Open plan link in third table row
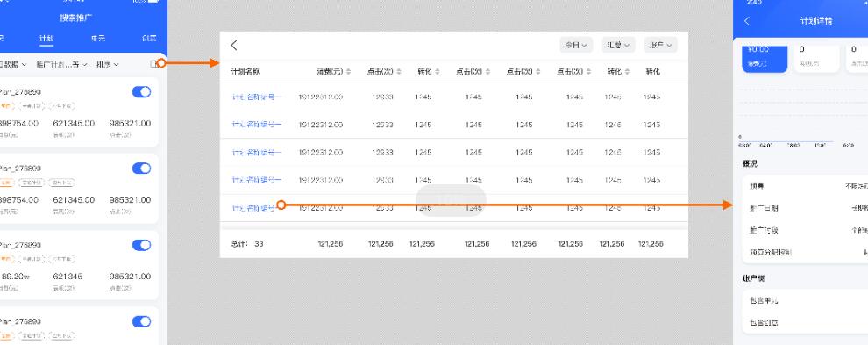868x345 pixels. tap(256, 153)
